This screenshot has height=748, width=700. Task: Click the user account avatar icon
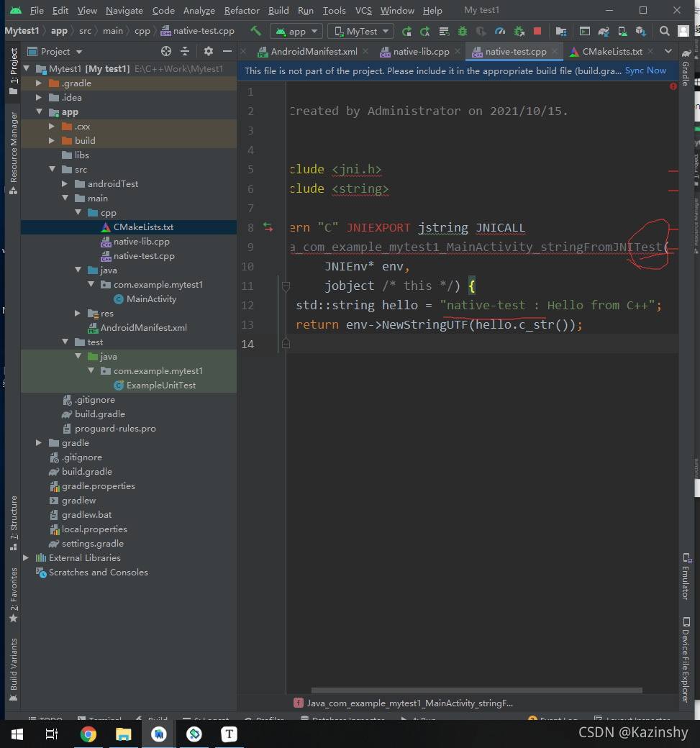click(x=683, y=32)
